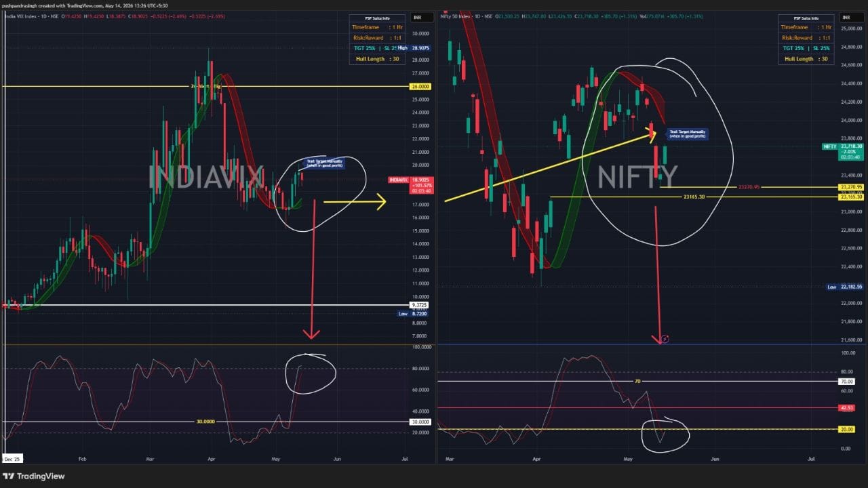This screenshot has width=868, height=488.
Task: Click the 'PSP Suite Info' table header on the Nifty chart
Action: (807, 18)
